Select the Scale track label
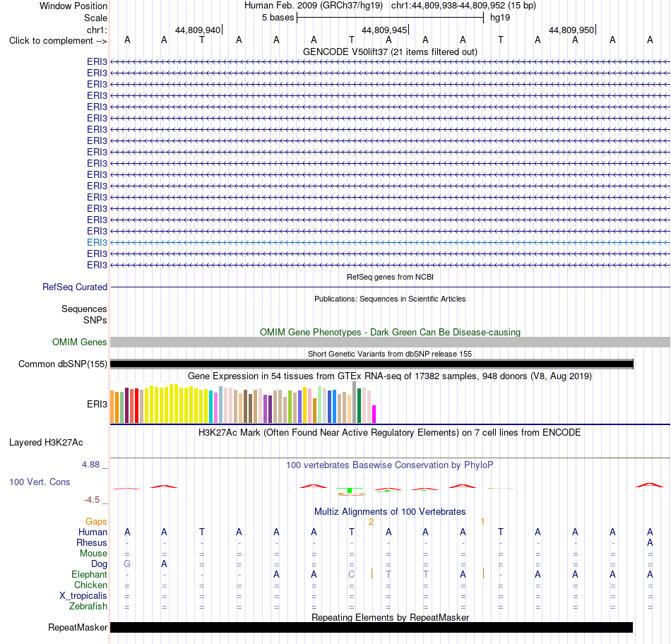671x644 pixels. pyautogui.click(x=95, y=18)
